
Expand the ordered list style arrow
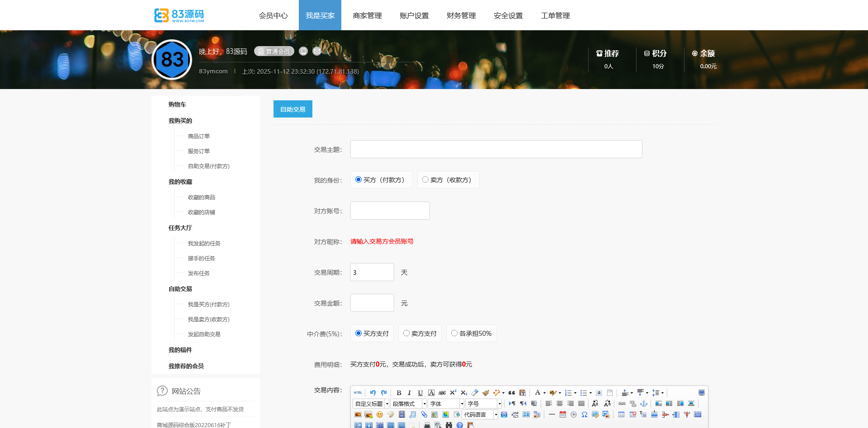(575, 393)
